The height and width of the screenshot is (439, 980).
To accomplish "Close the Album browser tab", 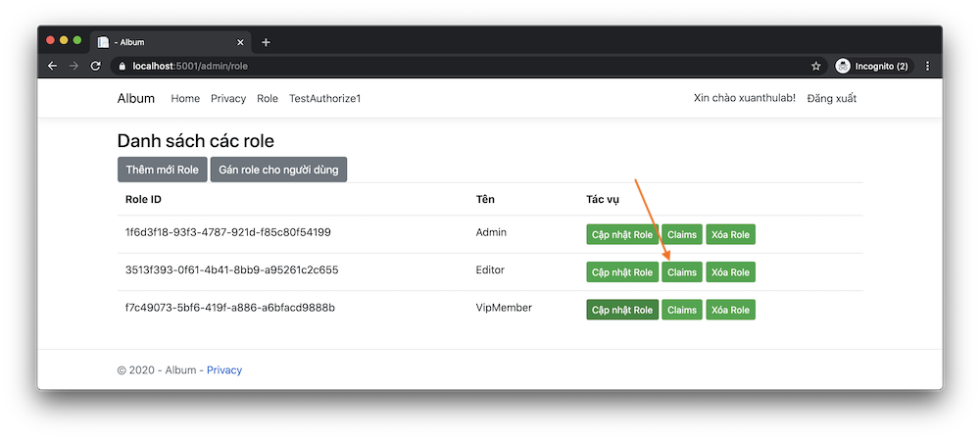I will (240, 42).
